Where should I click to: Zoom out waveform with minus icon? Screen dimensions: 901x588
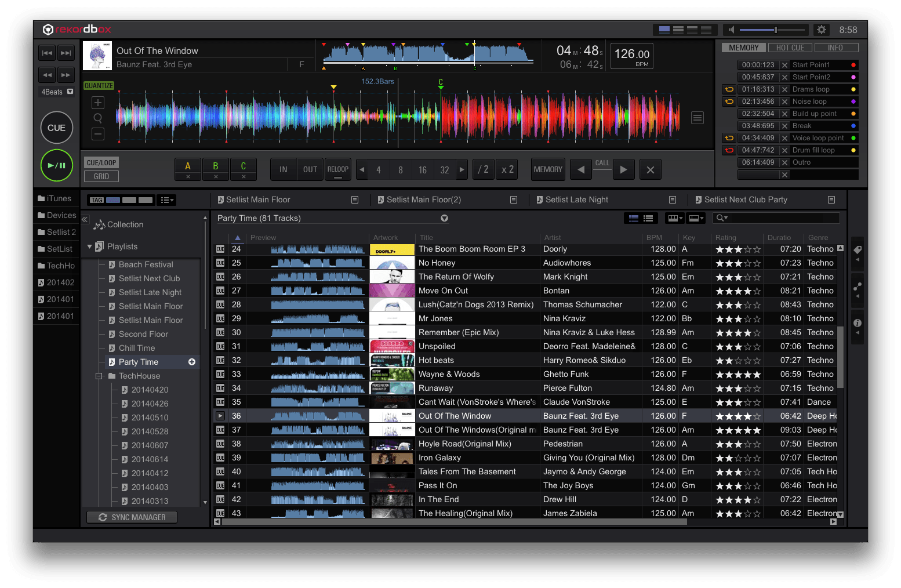98,134
